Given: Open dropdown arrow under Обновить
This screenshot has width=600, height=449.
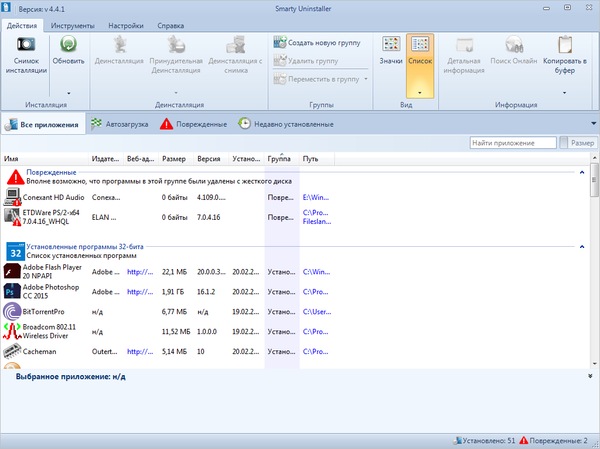Looking at the screenshot, I should click(69, 92).
